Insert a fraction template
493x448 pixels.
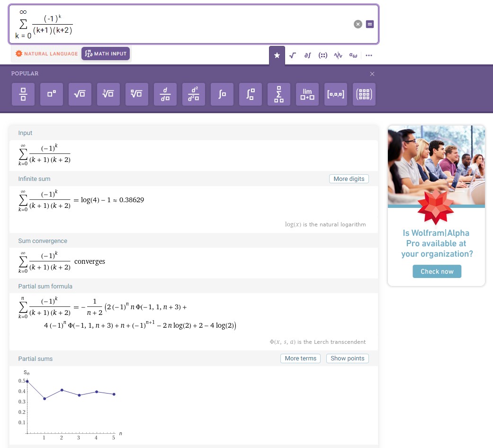(x=23, y=94)
